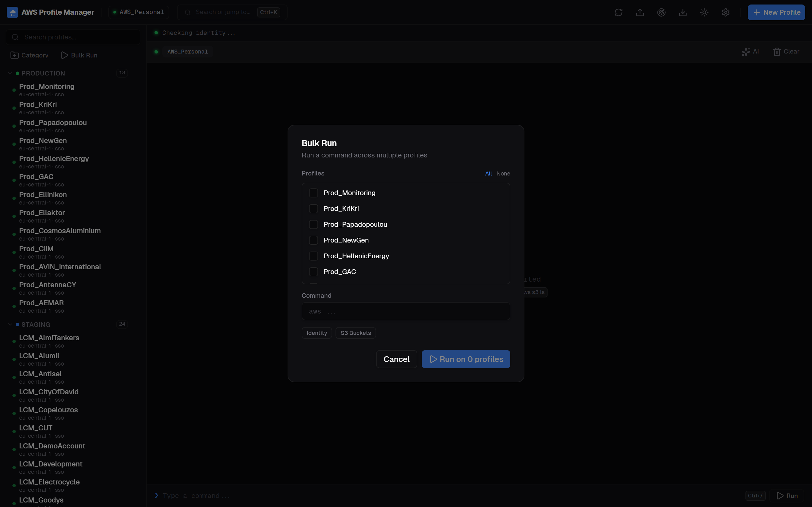Click the refresh icon in top toolbar
Screen dimensions: 812x507
(618, 12)
